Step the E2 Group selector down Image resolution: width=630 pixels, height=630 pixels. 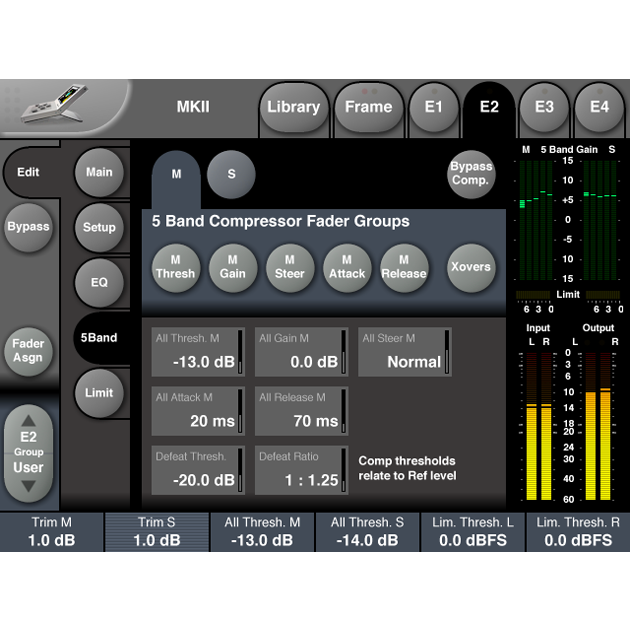tap(28, 487)
